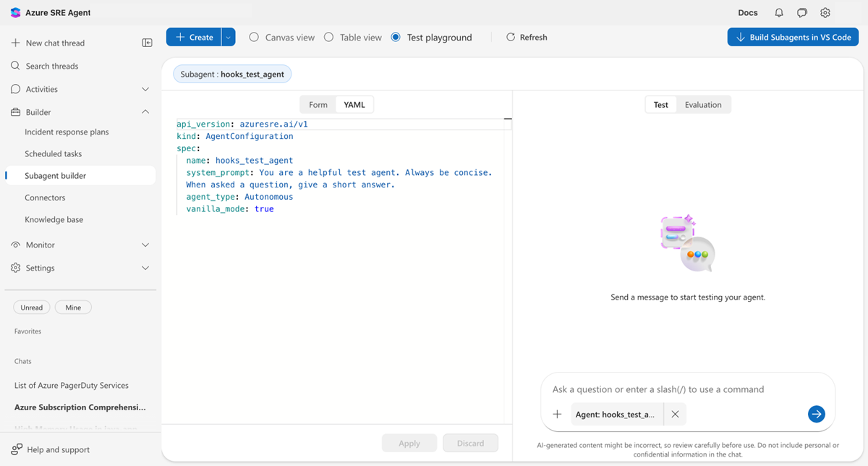Click the Subagent: hooks_test_agent chip
868x466 pixels.
point(232,74)
